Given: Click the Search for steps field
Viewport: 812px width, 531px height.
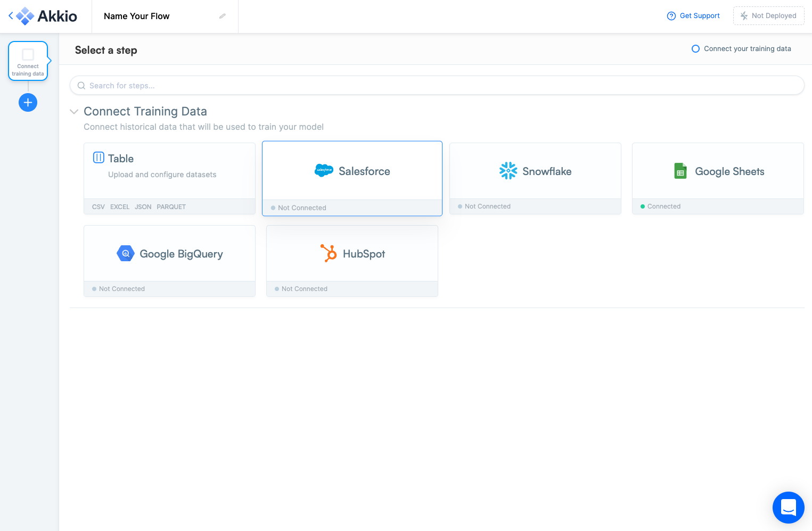Looking at the screenshot, I should point(437,86).
